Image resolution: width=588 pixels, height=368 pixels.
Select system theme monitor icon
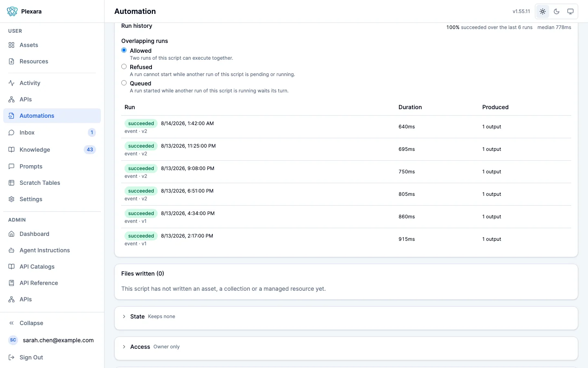pos(570,11)
